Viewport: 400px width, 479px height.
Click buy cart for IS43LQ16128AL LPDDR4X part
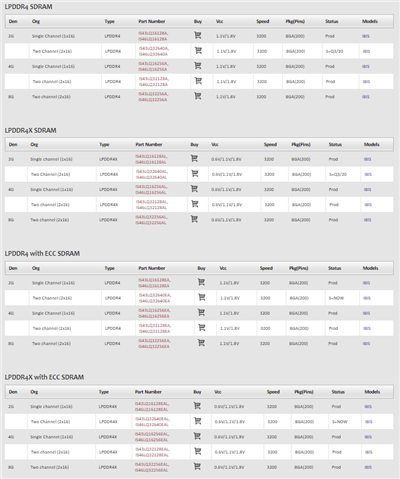(x=194, y=158)
